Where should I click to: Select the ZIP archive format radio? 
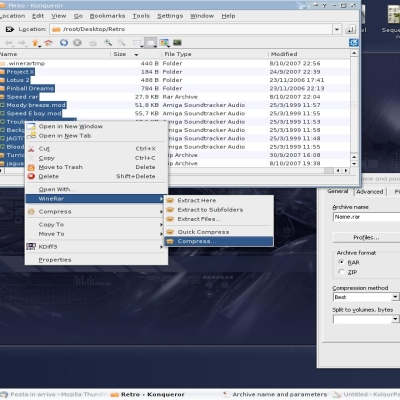click(x=341, y=272)
